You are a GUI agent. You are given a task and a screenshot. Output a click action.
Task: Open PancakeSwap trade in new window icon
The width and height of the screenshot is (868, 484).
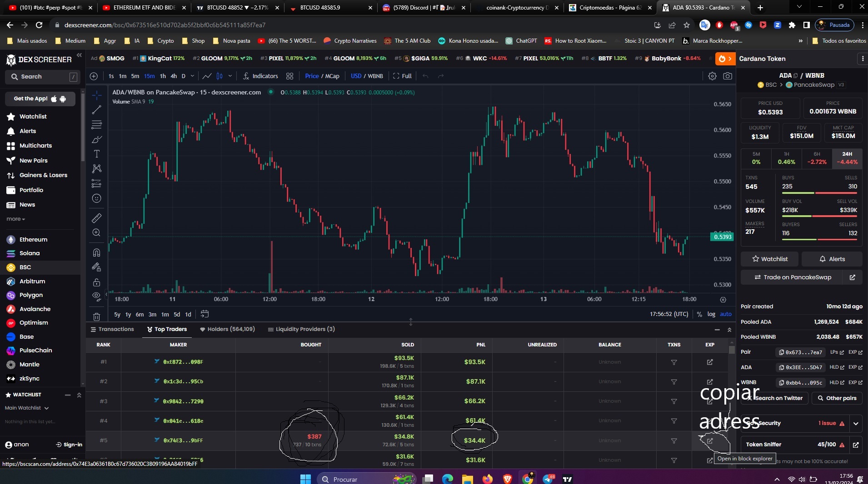pos(853,277)
